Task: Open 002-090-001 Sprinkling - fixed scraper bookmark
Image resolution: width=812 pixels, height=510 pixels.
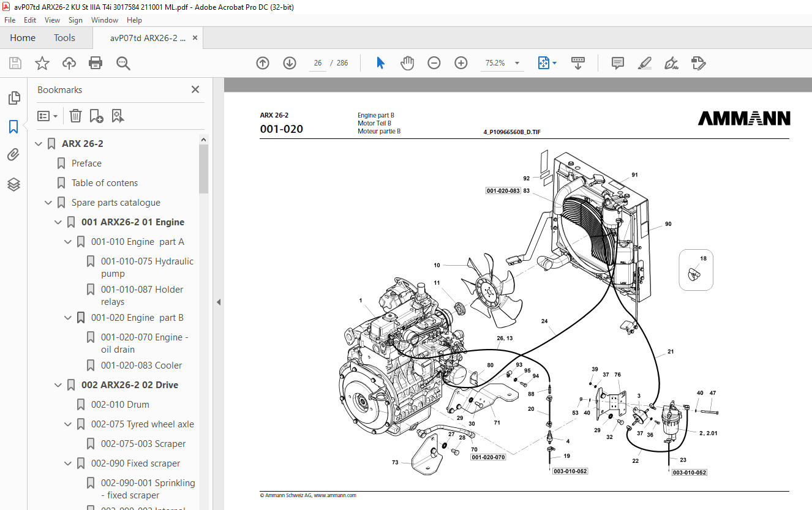Action: point(148,489)
